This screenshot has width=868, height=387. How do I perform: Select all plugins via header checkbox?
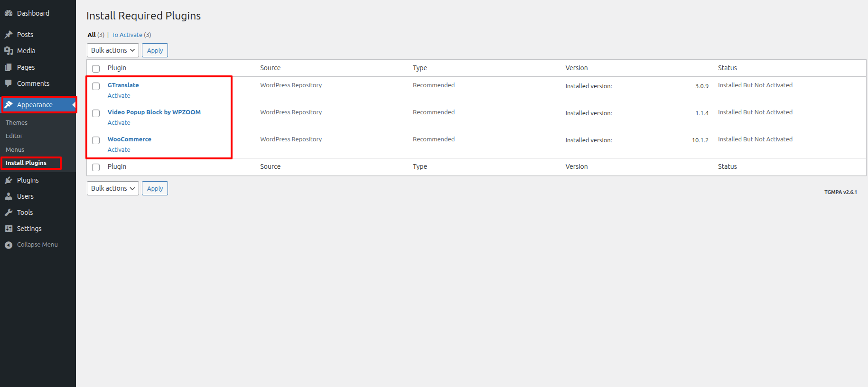(96, 69)
